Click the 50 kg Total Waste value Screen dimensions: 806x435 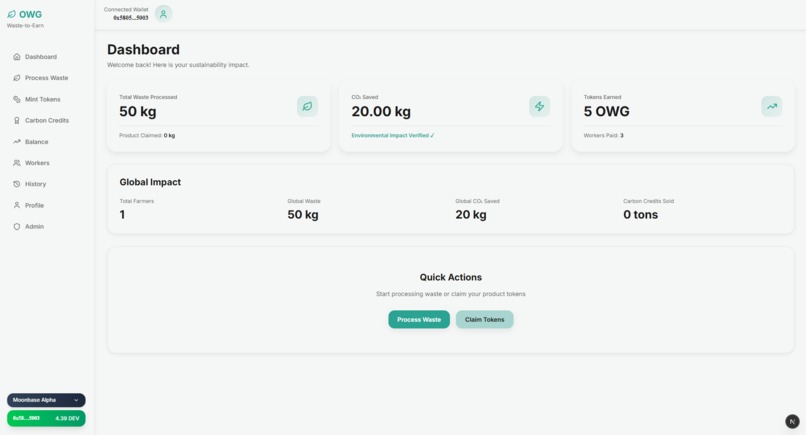(138, 112)
